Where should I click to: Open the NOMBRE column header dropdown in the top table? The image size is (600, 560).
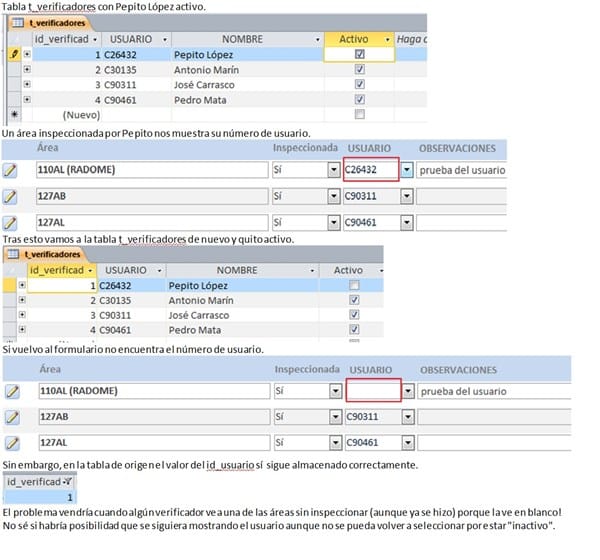pos(318,39)
